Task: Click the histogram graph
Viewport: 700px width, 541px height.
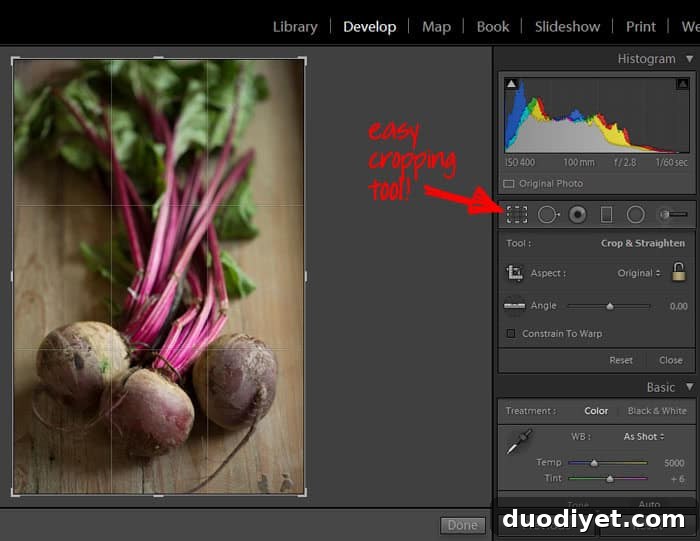Action: (597, 115)
